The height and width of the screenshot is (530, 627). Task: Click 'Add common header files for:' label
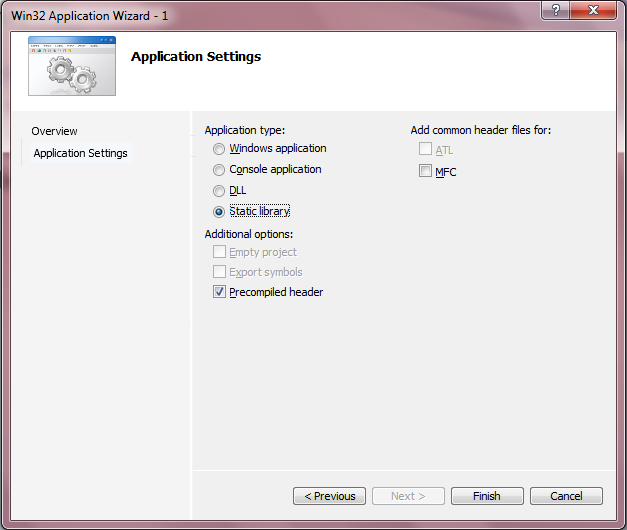click(x=481, y=130)
